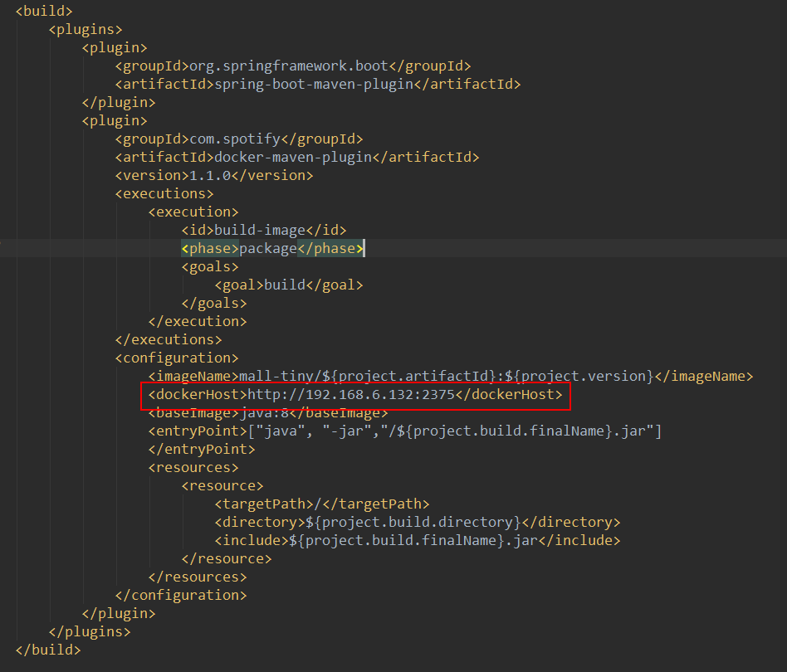Click the include finalName.jar line

point(417,541)
